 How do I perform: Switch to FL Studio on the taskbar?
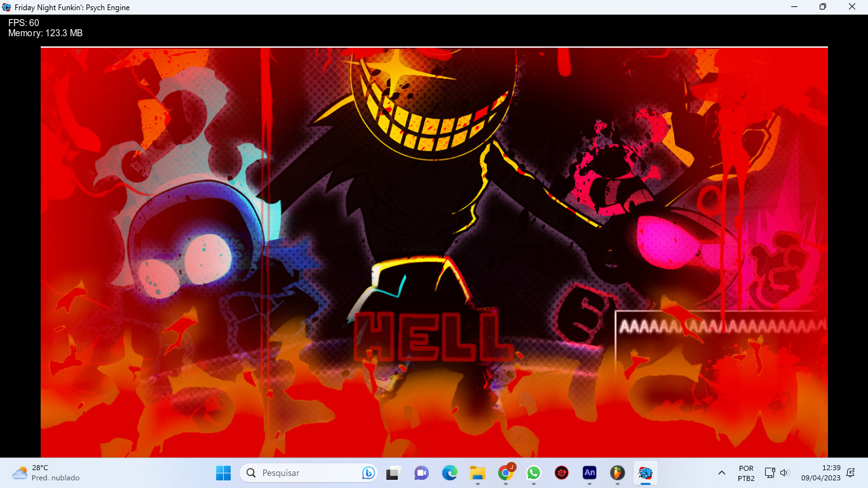tap(618, 473)
